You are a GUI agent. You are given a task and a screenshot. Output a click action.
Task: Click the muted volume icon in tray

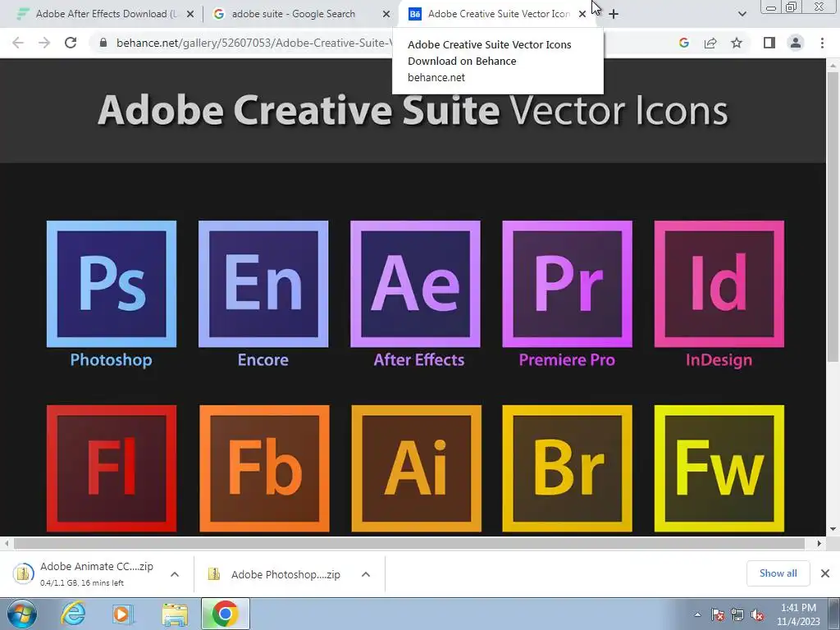pyautogui.click(x=757, y=615)
